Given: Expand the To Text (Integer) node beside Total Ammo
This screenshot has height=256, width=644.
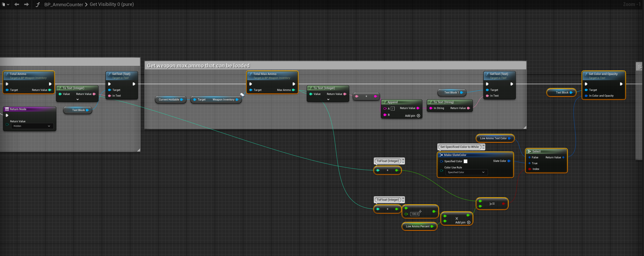Looking at the screenshot, I should pyautogui.click(x=78, y=99).
